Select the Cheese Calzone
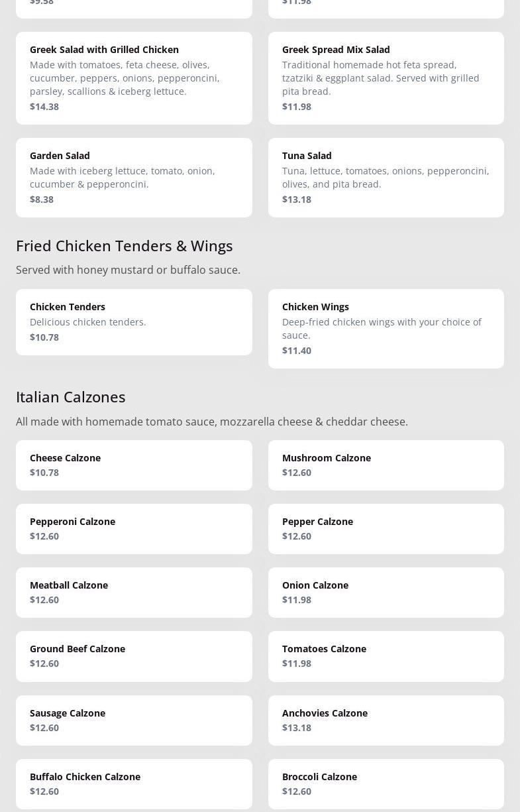The width and height of the screenshot is (520, 812). click(134, 465)
